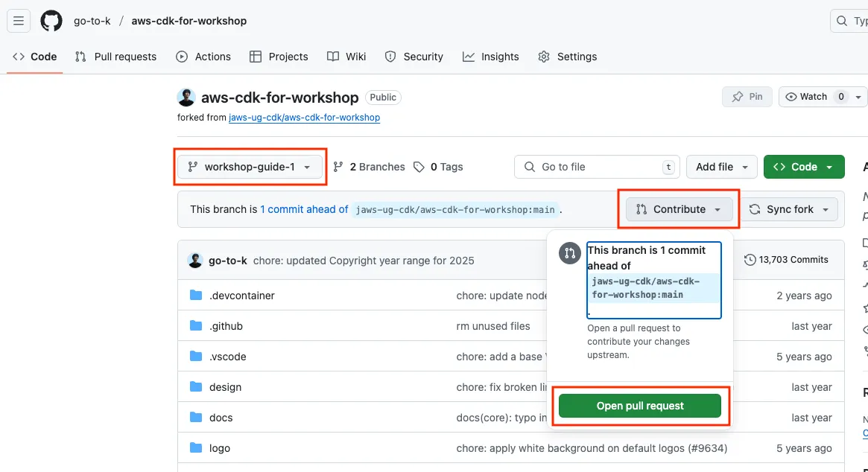The height and width of the screenshot is (472, 868).
Task: Open the hamburger navigation menu
Action: click(x=19, y=21)
